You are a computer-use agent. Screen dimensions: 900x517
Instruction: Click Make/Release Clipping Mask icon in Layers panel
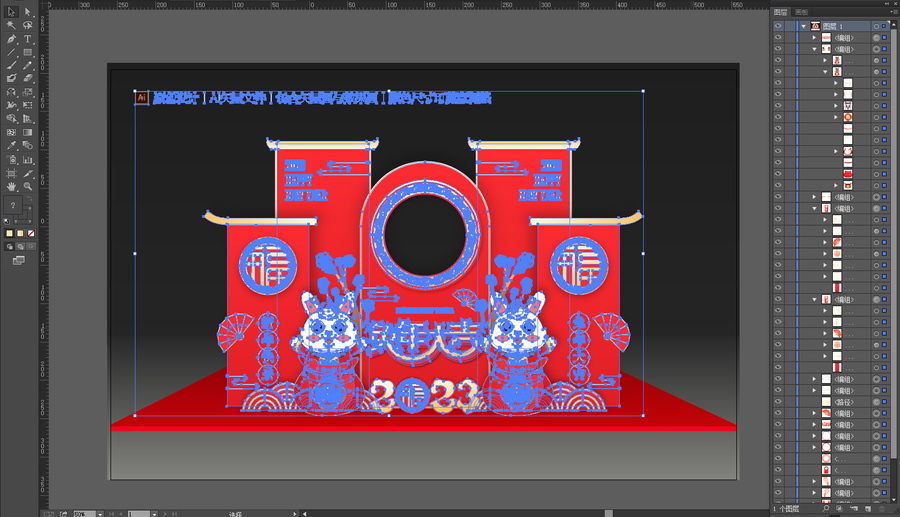point(839,508)
